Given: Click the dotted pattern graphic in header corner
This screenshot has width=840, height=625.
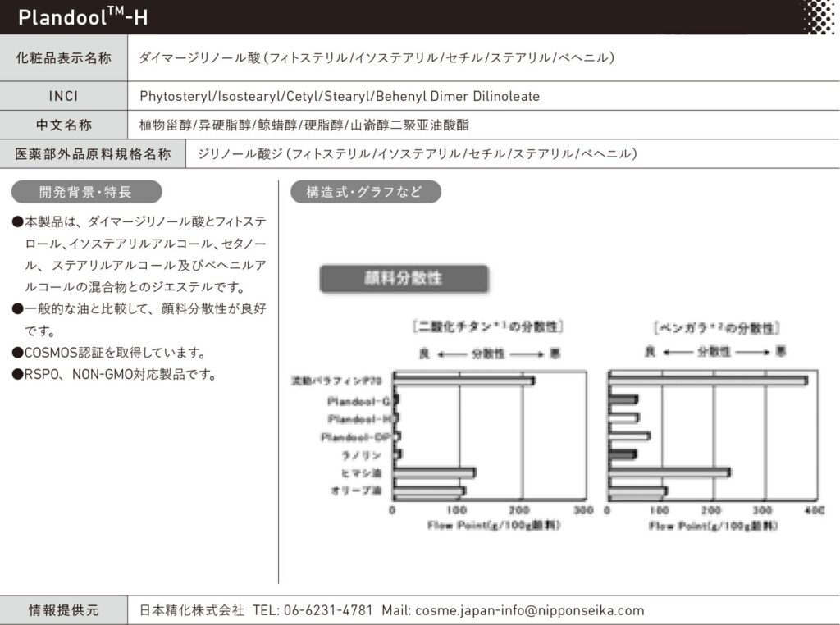Looking at the screenshot, I should [816, 16].
